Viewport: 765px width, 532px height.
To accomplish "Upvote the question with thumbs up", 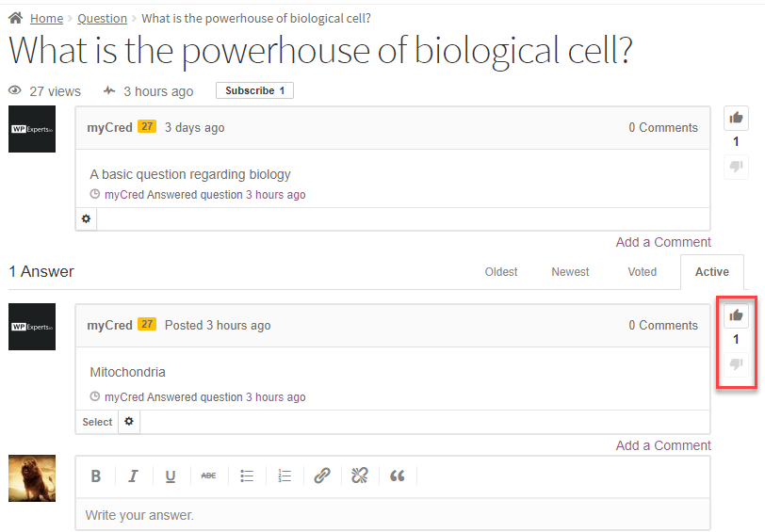I will (736, 118).
